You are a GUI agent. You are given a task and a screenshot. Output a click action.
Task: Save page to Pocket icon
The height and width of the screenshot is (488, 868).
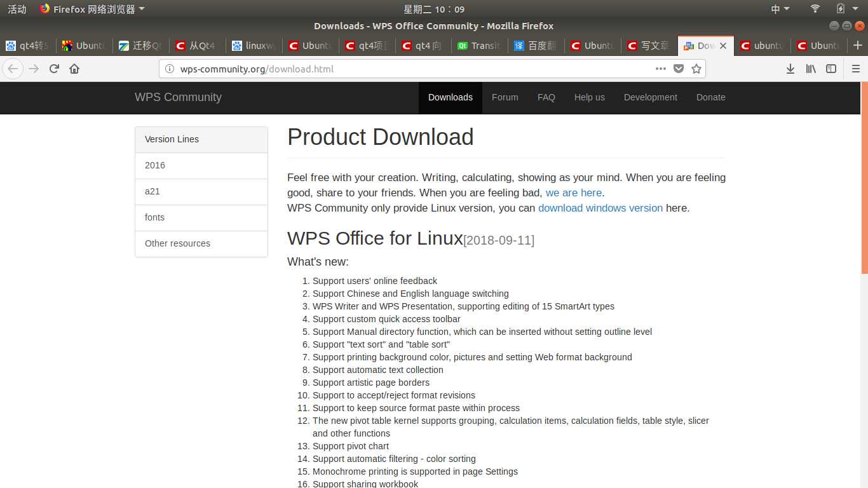[679, 69]
